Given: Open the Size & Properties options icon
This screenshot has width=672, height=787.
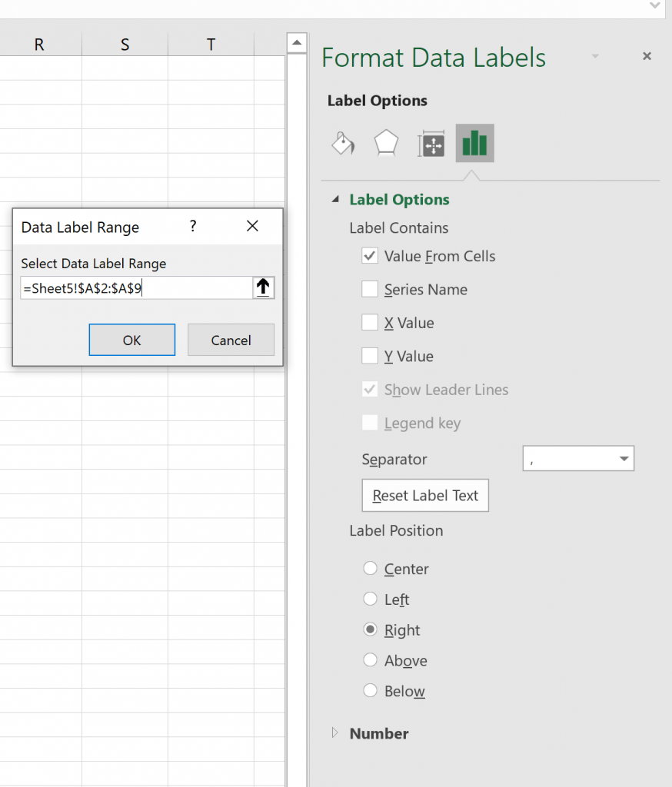Looking at the screenshot, I should (430, 143).
